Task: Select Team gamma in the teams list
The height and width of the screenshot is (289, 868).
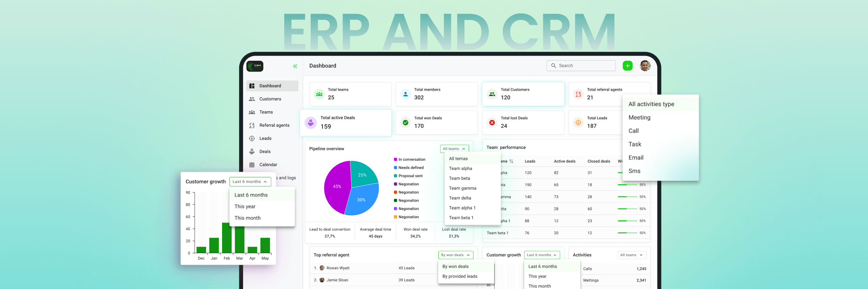Action: pos(472,188)
